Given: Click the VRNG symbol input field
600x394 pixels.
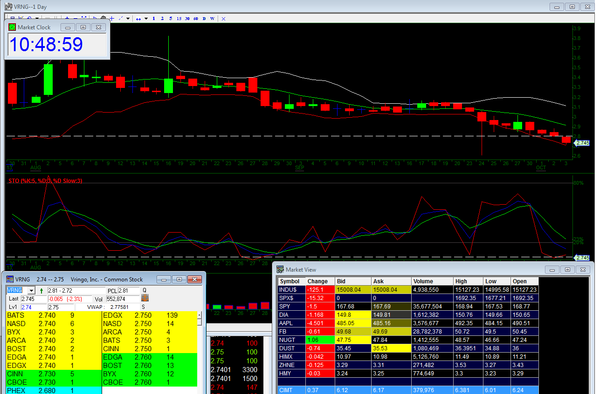Looking at the screenshot, I should pos(17,290).
